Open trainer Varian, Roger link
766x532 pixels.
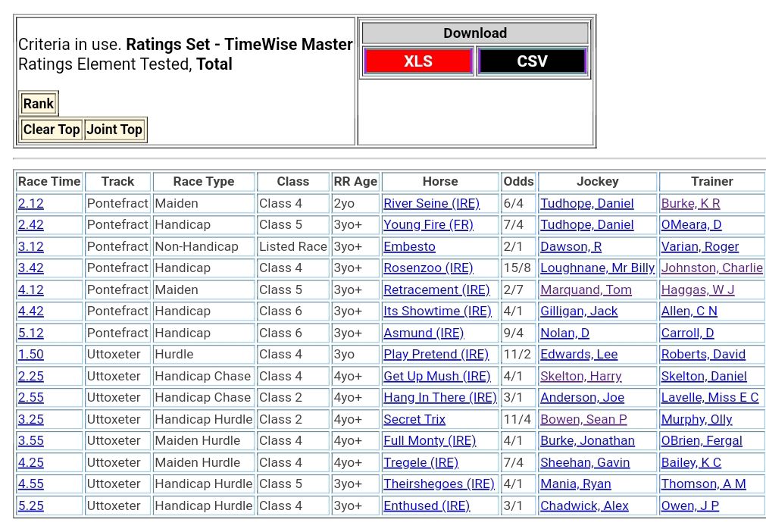click(699, 247)
